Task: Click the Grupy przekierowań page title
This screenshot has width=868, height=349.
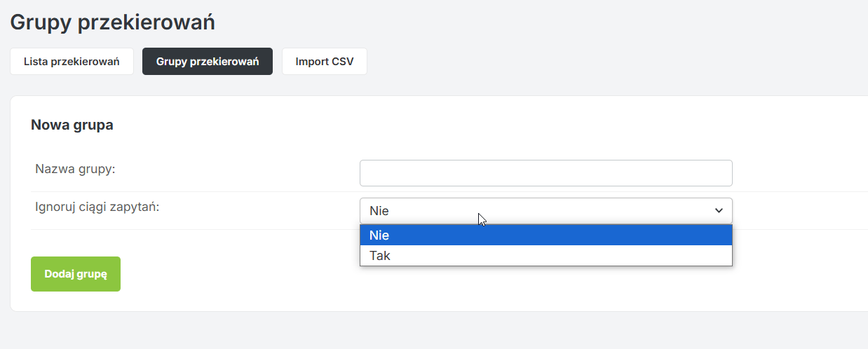Action: [x=112, y=22]
